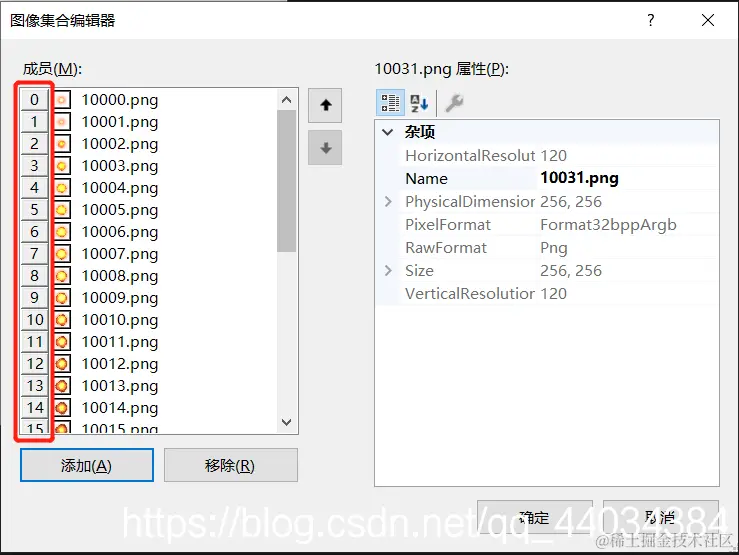The height and width of the screenshot is (555, 739).
Task: Click index number 7 cell
Action: pos(34,254)
